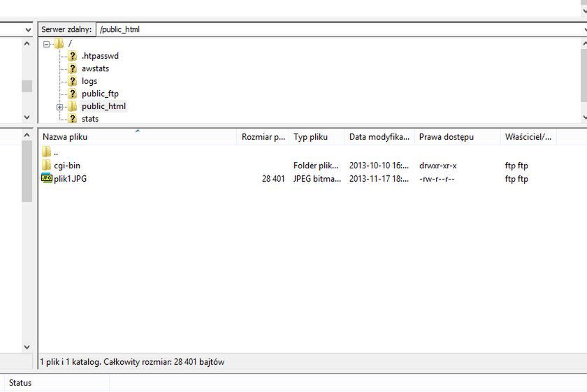Click the up arrow of local tree scrollbar
Viewport: 587px width, 392px height.
coord(27,44)
